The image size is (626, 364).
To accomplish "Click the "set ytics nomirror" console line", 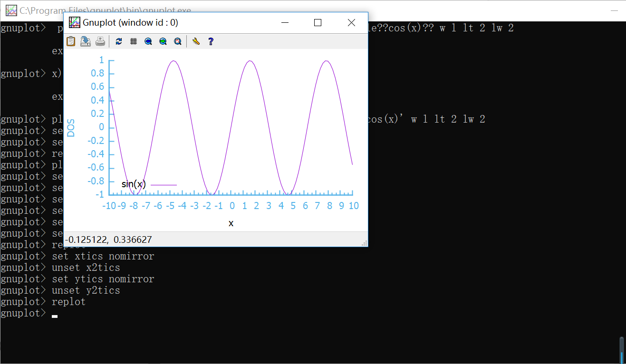I will (103, 279).
